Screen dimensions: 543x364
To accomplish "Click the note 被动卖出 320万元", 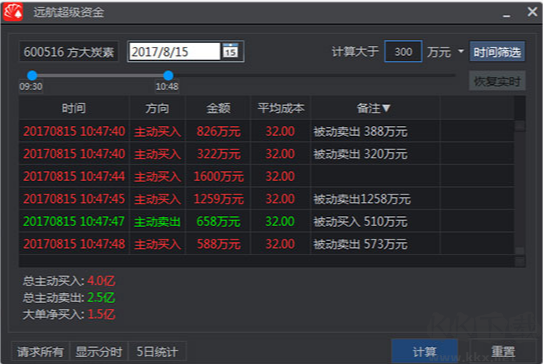I will [x=360, y=154].
